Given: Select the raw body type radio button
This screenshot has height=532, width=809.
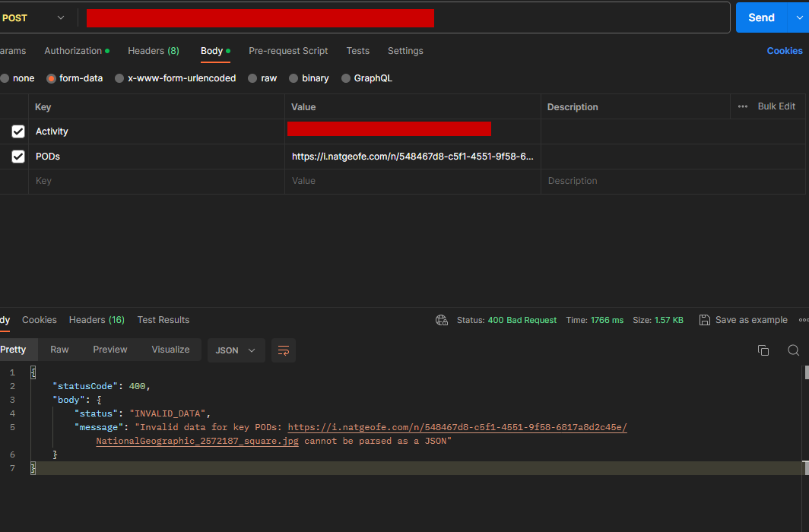Looking at the screenshot, I should [x=252, y=78].
